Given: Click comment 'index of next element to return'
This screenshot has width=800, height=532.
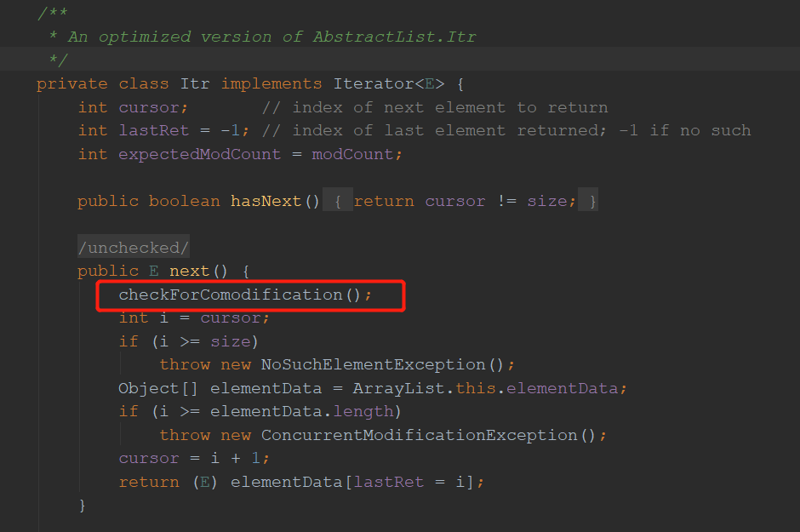Looking at the screenshot, I should 449,107.
